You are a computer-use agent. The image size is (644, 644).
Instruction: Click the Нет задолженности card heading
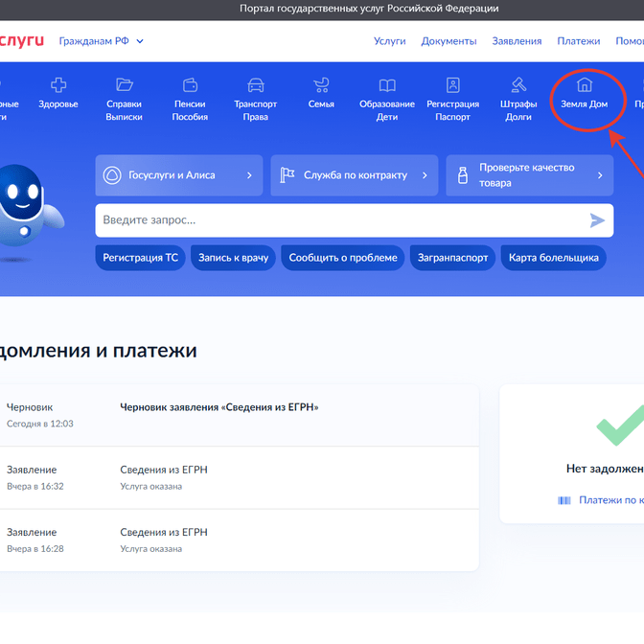point(605,469)
